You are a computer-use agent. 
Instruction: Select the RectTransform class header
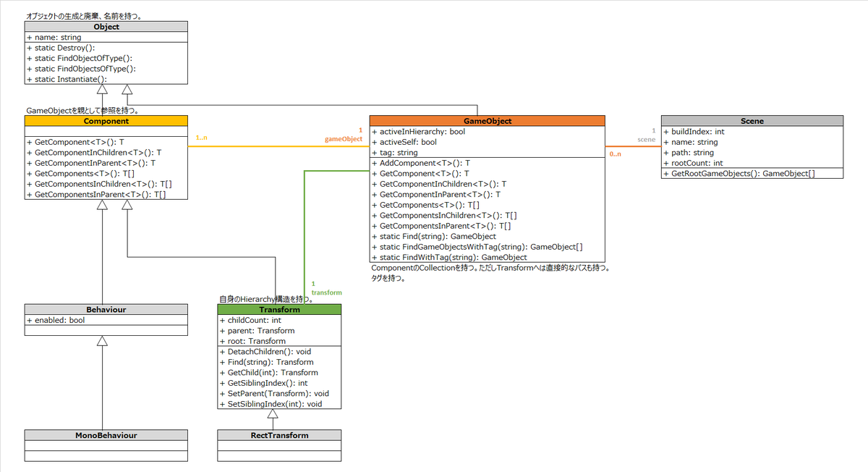tap(279, 435)
